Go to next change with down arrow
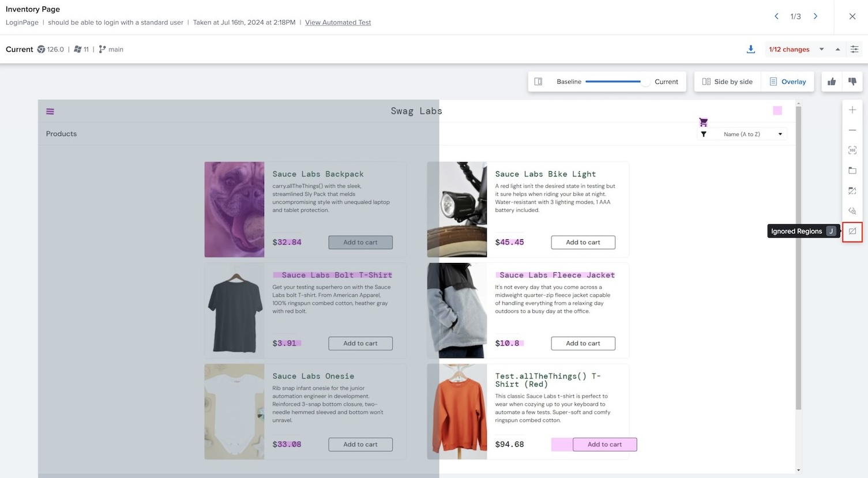The height and width of the screenshot is (478, 868). click(x=822, y=50)
